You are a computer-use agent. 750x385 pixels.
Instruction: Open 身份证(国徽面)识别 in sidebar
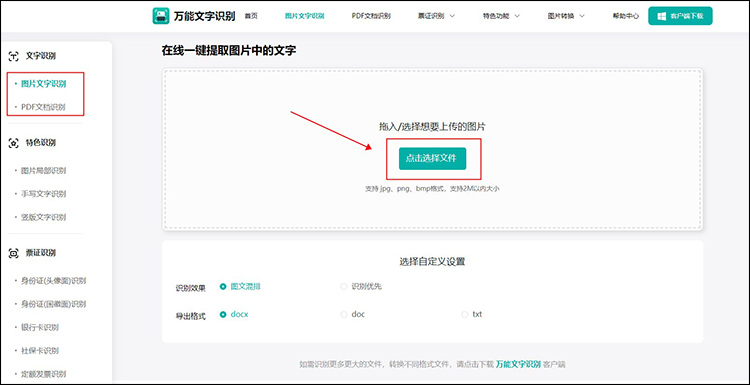click(54, 304)
